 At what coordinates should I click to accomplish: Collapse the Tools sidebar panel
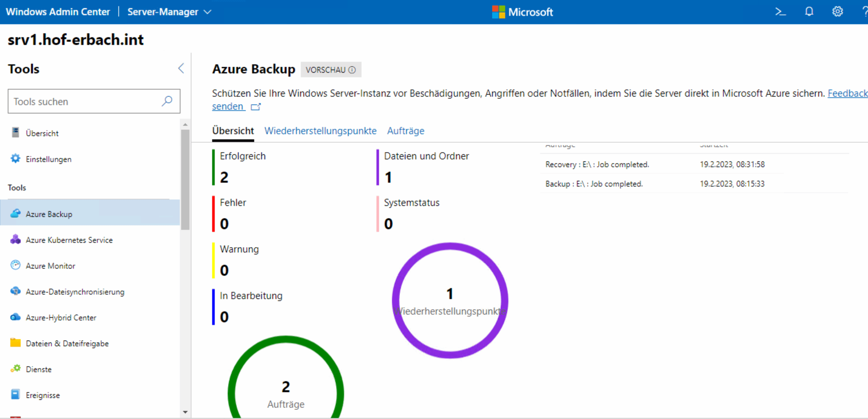(x=181, y=68)
